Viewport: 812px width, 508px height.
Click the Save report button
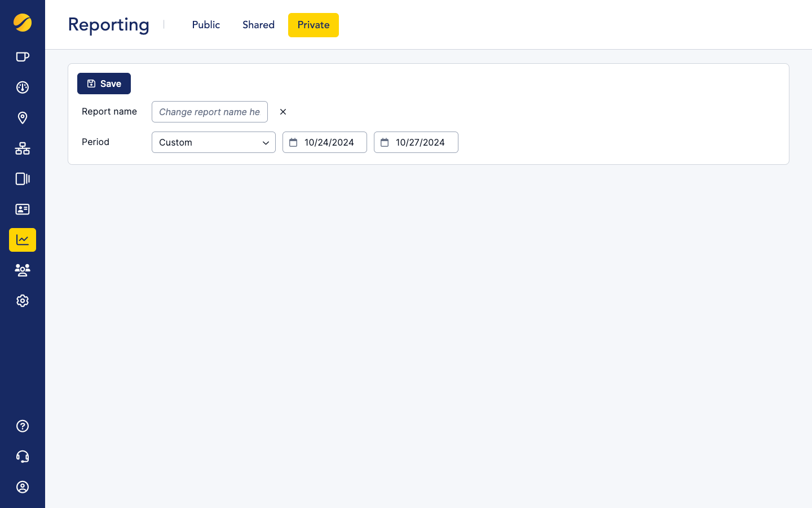(x=104, y=83)
